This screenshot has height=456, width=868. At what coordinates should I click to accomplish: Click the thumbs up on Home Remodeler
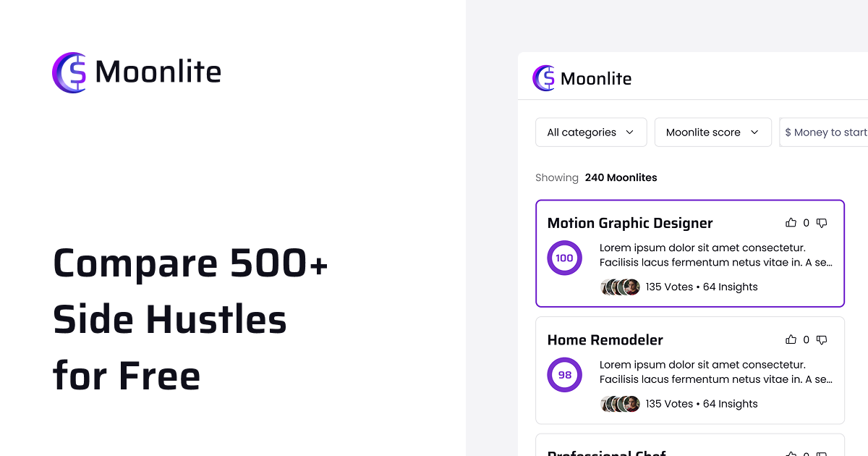click(791, 339)
